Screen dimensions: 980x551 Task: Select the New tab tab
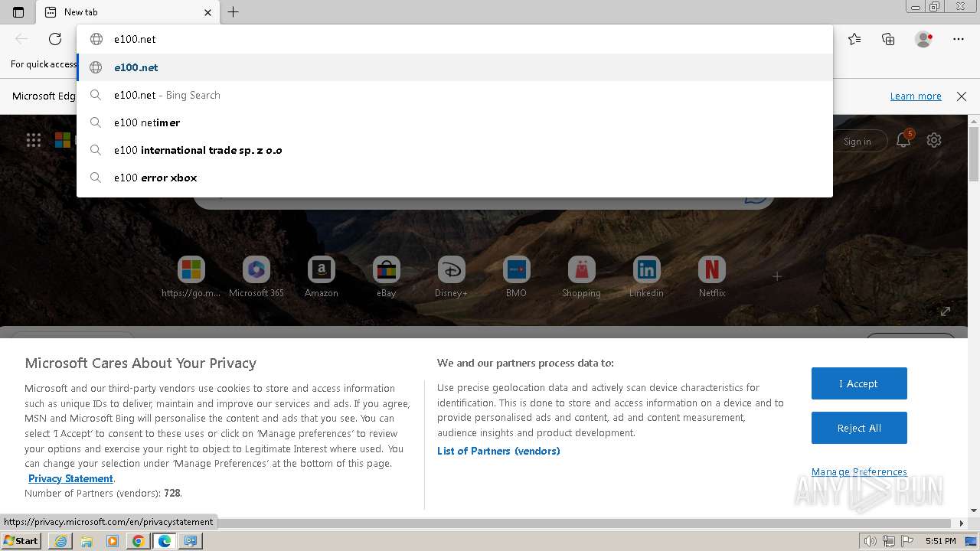[128, 12]
